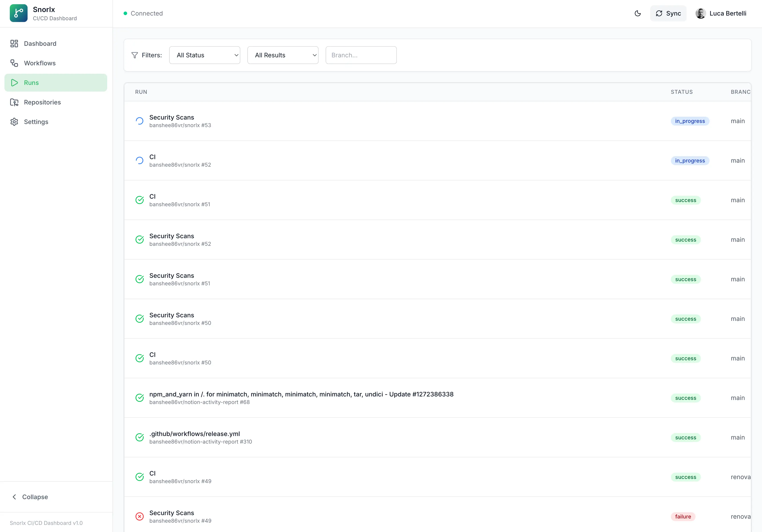Click the Sync button
762x532 pixels.
668,13
